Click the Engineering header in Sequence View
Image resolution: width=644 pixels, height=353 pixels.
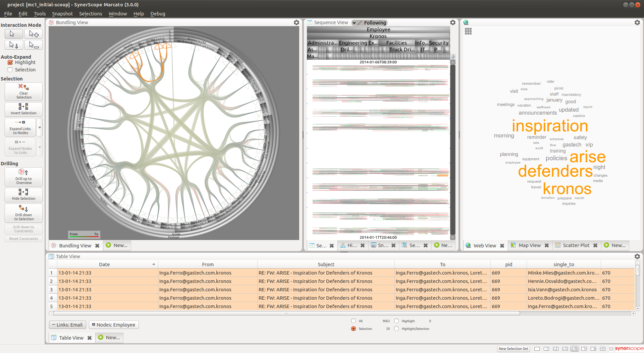353,43
